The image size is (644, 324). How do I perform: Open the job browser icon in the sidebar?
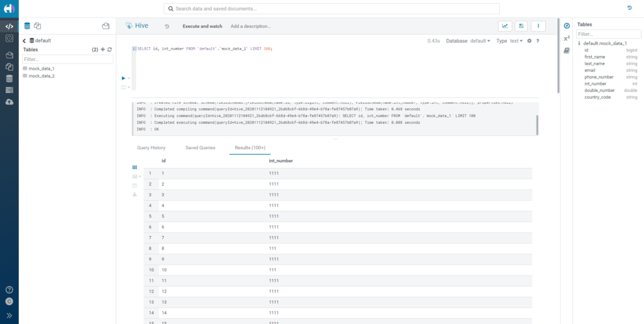pyautogui.click(x=9, y=91)
